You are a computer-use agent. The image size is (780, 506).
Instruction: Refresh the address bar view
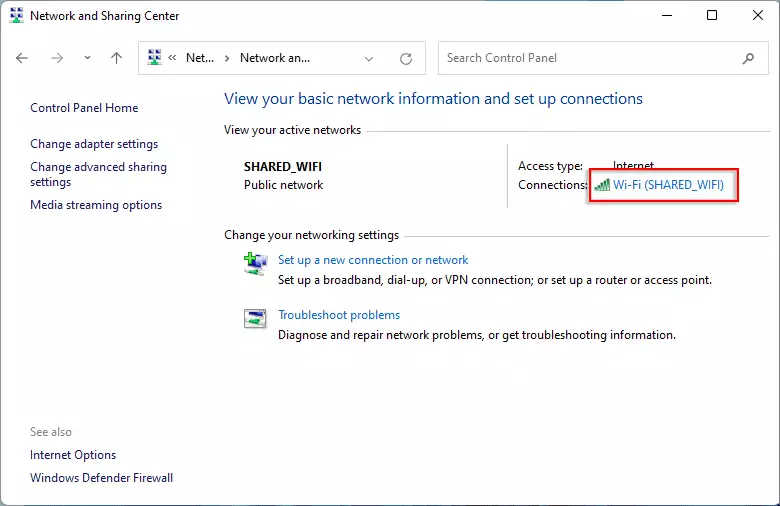coord(406,59)
